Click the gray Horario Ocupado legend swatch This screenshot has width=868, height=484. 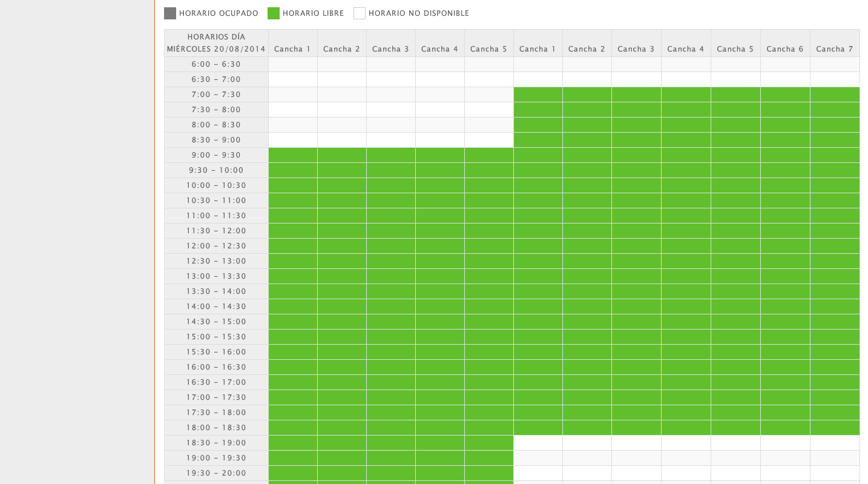[170, 13]
